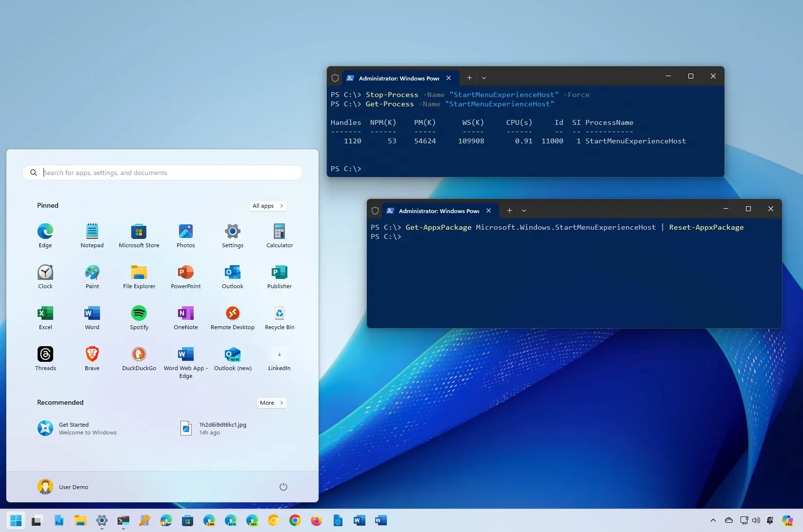Open the Spotify app
The width and height of the screenshot is (803, 532).
coord(139,317)
